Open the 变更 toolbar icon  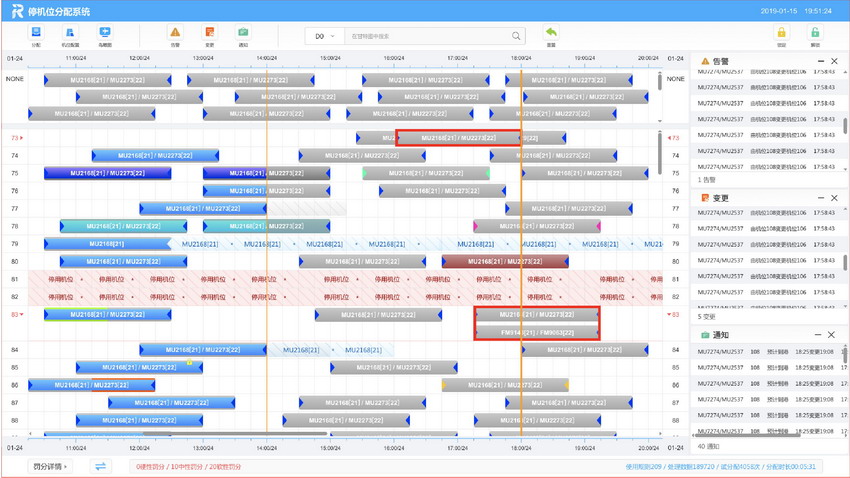pyautogui.click(x=209, y=35)
